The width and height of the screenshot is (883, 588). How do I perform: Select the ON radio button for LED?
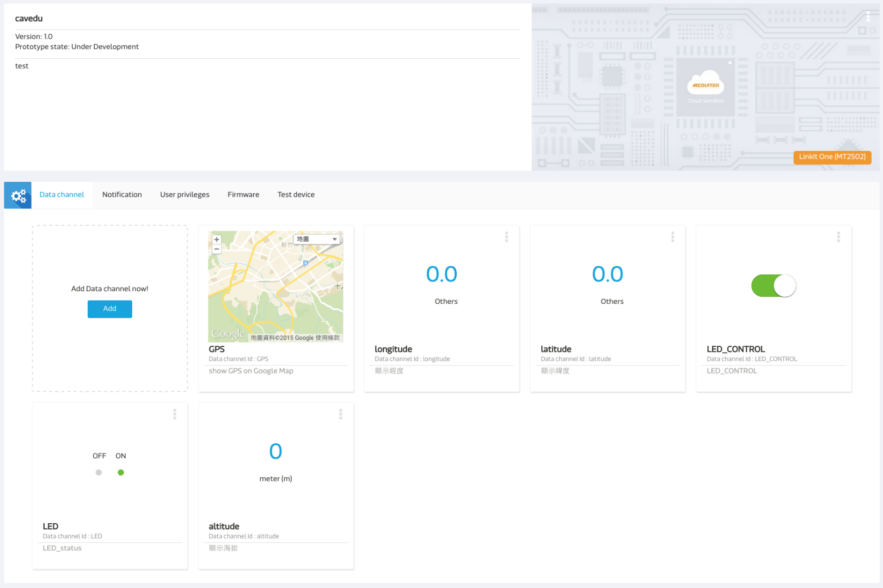click(x=120, y=473)
